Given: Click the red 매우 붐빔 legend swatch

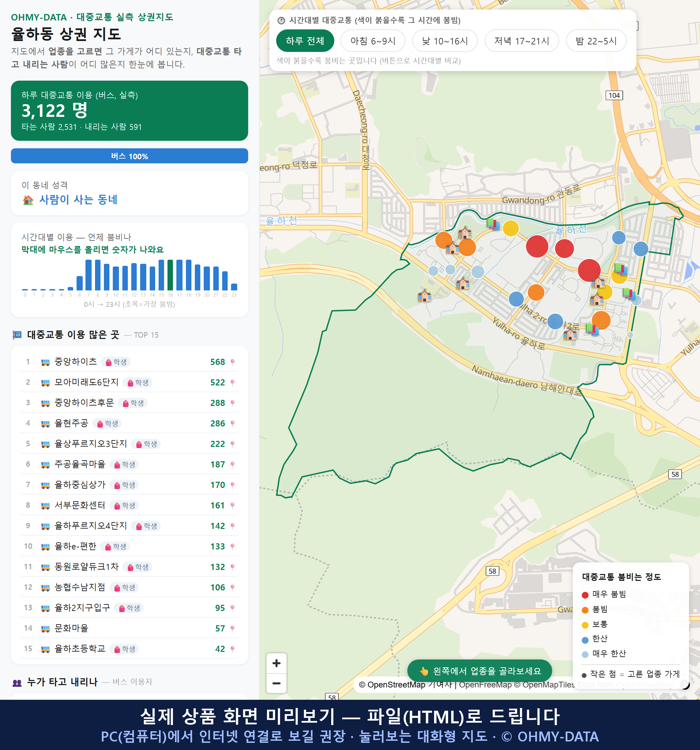Looking at the screenshot, I should pyautogui.click(x=585, y=595).
